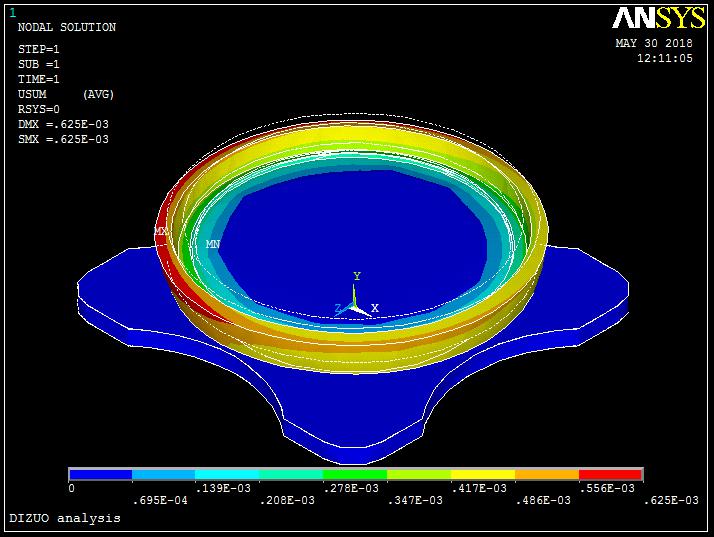Viewport: 714px width, 537px height.
Task: Click the TIME=1 label
Action: [39, 79]
